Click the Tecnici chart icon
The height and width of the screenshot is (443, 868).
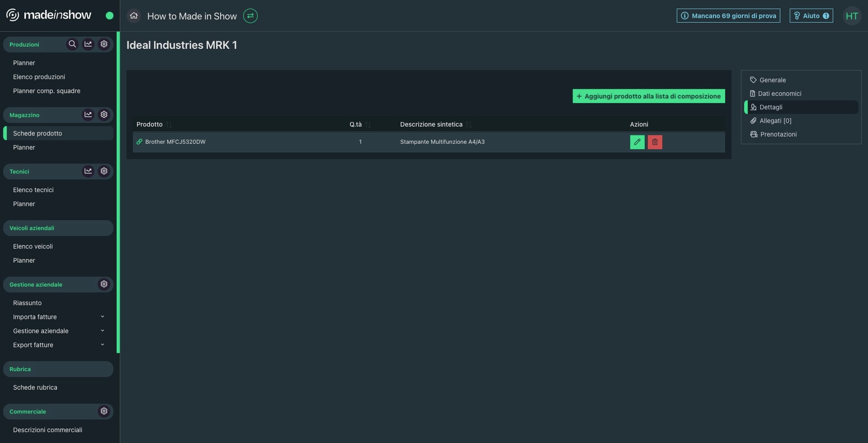click(88, 171)
